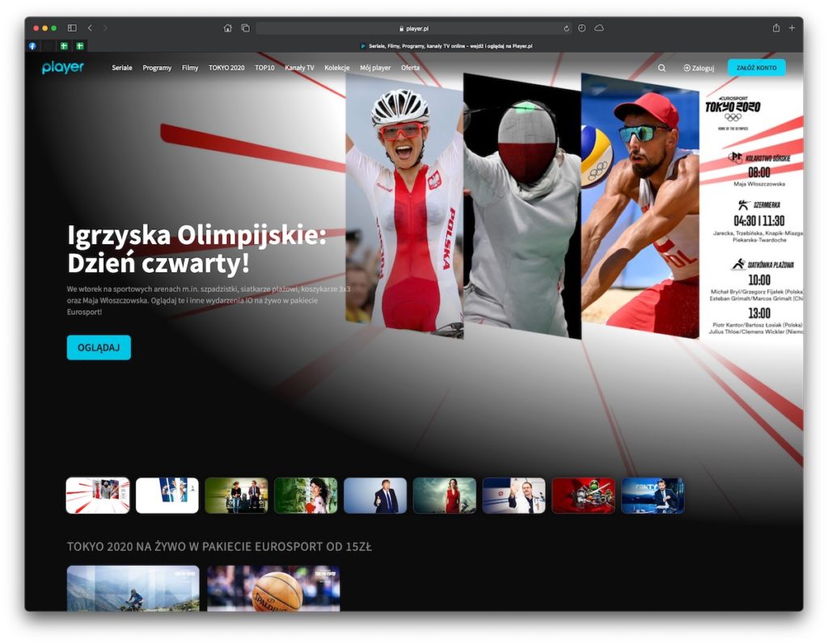The image size is (828, 644).
Task: Select the Fakty news anchor thumbnail
Action: (x=653, y=495)
